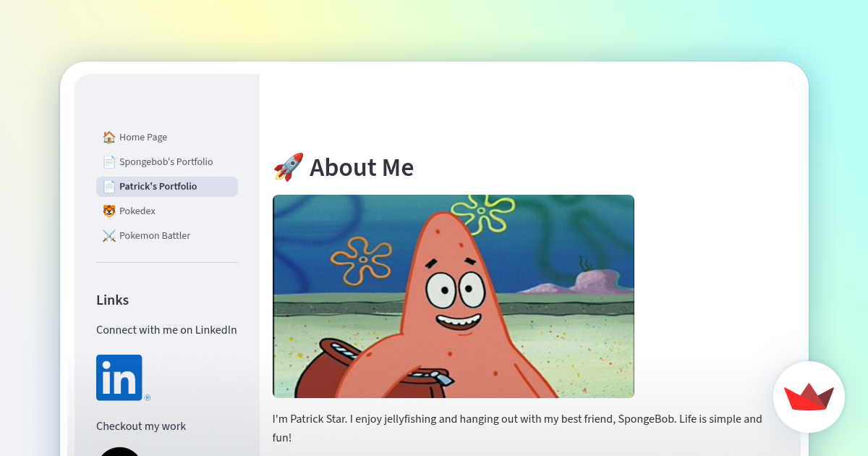Click the jellyfishing intro paragraph
The image size is (868, 456).
point(517,428)
